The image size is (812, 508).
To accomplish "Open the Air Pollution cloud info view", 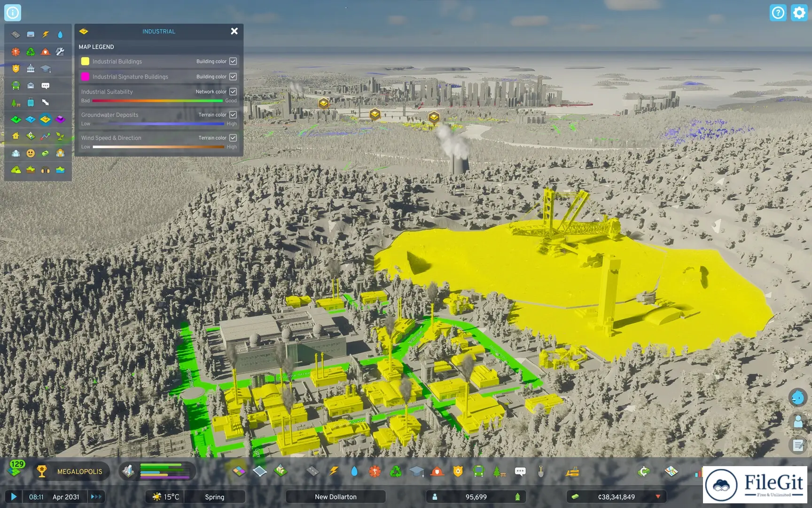I will point(16,170).
